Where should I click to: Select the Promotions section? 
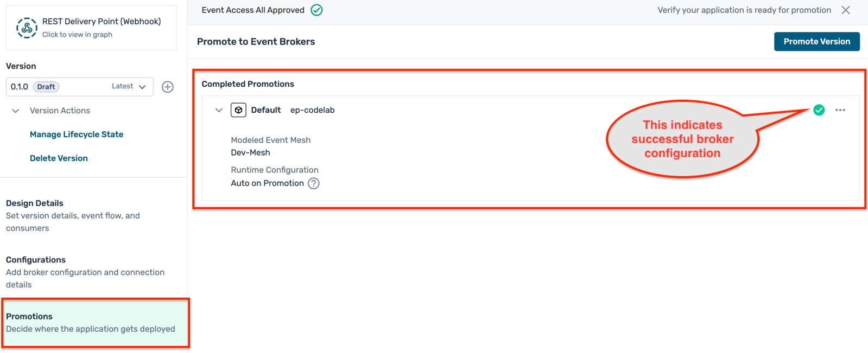(x=29, y=317)
